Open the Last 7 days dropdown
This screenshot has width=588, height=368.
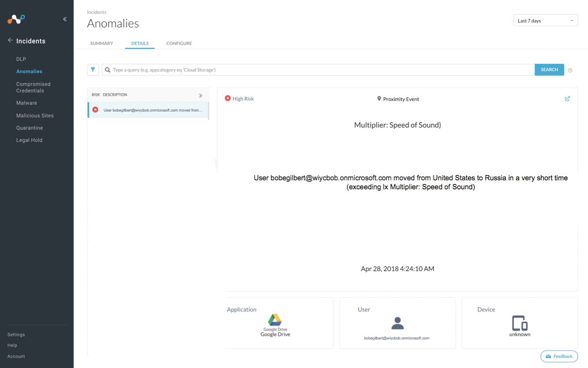click(545, 21)
